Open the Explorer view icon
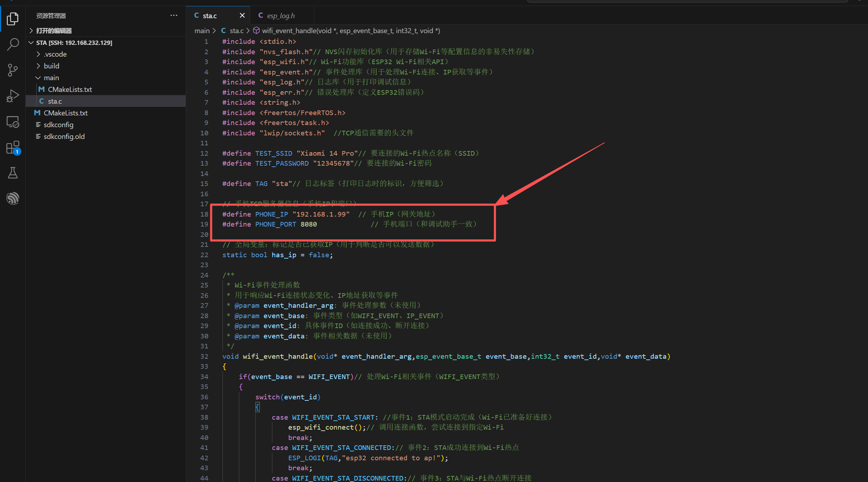868x482 pixels. point(13,19)
